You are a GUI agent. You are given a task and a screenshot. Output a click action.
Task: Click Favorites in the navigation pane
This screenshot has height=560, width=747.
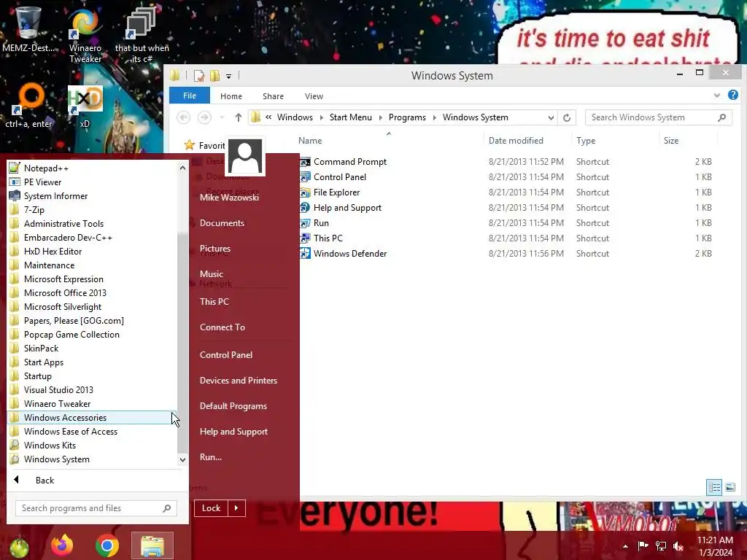pyautogui.click(x=205, y=145)
